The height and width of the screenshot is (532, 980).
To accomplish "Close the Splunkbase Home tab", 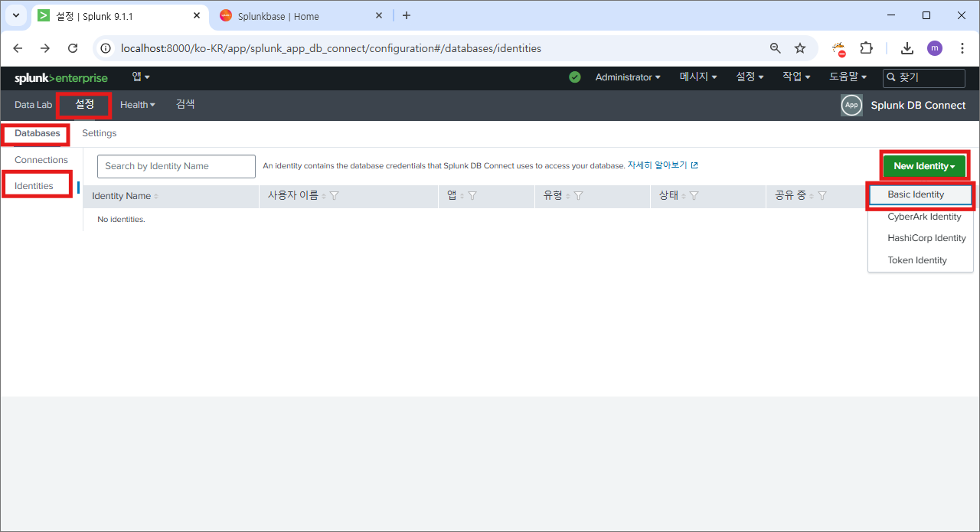I will pyautogui.click(x=379, y=16).
